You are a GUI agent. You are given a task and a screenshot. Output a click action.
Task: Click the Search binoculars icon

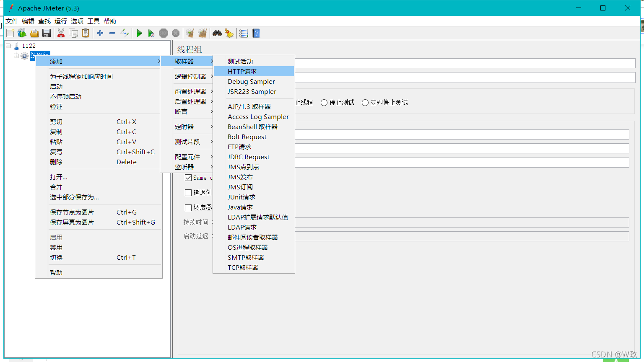(x=217, y=33)
